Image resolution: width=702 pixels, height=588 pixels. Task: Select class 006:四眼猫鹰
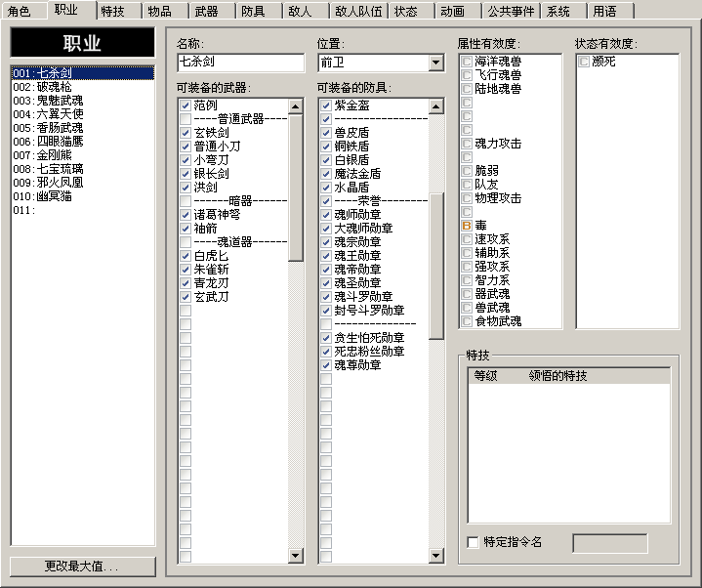pyautogui.click(x=83, y=142)
